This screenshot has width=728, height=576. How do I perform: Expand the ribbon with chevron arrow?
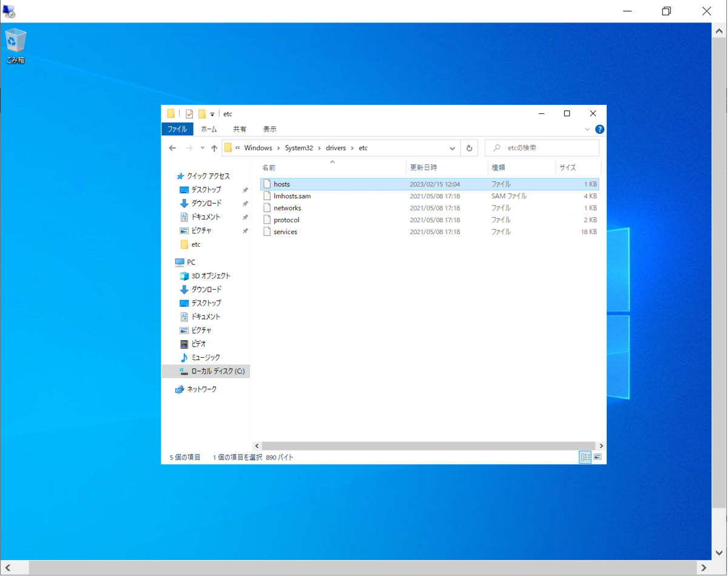(587, 129)
